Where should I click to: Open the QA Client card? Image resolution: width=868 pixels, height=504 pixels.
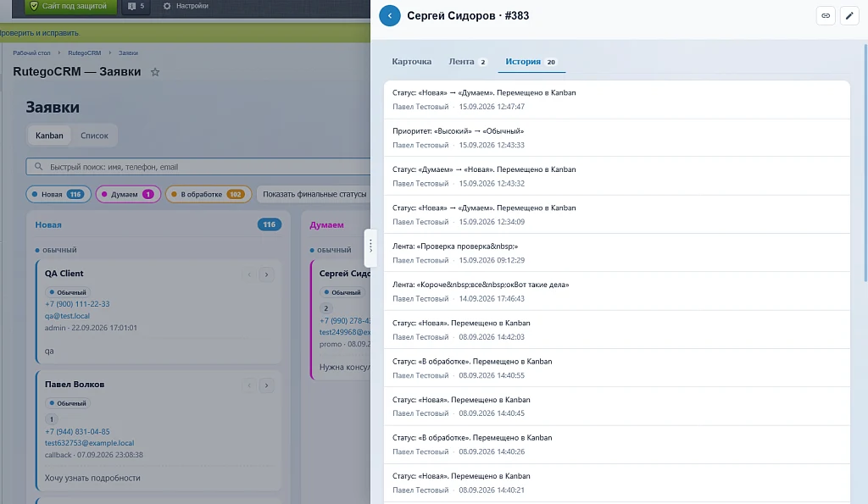pyautogui.click(x=159, y=312)
